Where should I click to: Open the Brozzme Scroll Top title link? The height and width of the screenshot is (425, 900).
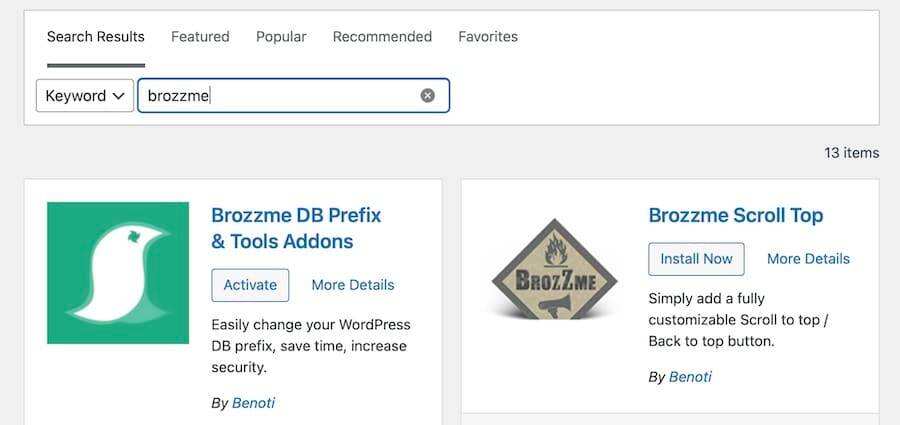[x=736, y=215]
